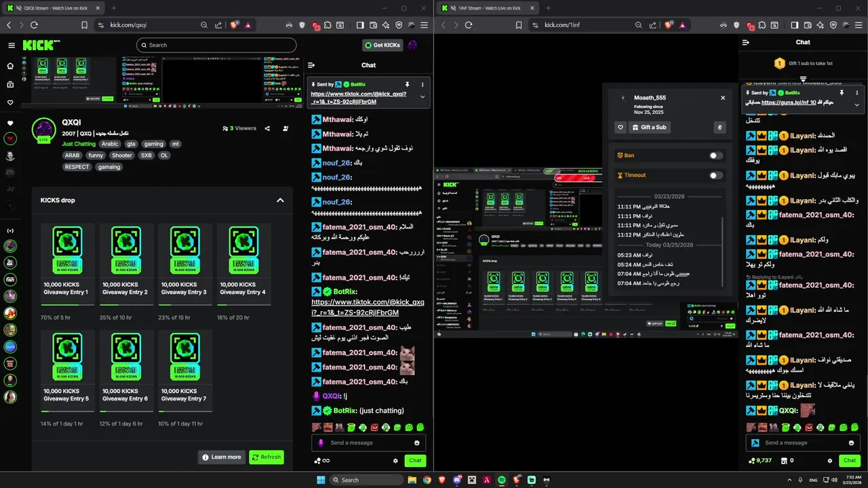Click the user actions icon beside Share
Viewport: 868px width, 488px height.
(285, 128)
